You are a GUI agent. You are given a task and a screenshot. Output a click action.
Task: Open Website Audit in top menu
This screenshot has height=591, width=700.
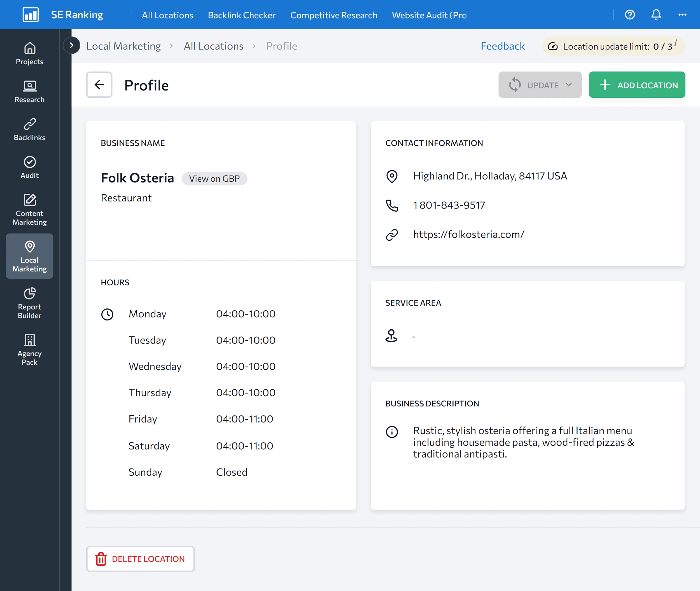pyautogui.click(x=429, y=15)
